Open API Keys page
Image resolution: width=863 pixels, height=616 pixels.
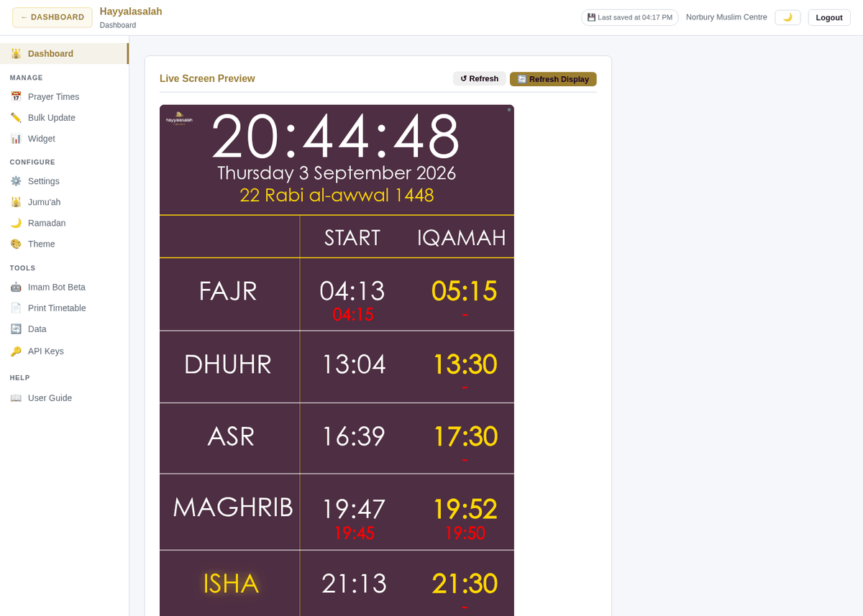click(64, 351)
